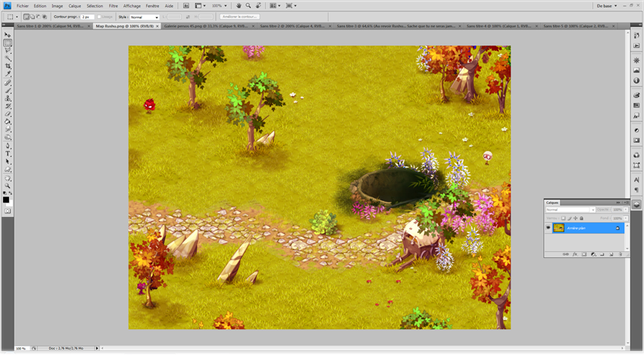Image resolution: width=644 pixels, height=355 pixels.
Task: Select the Move tool
Action: [x=8, y=35]
